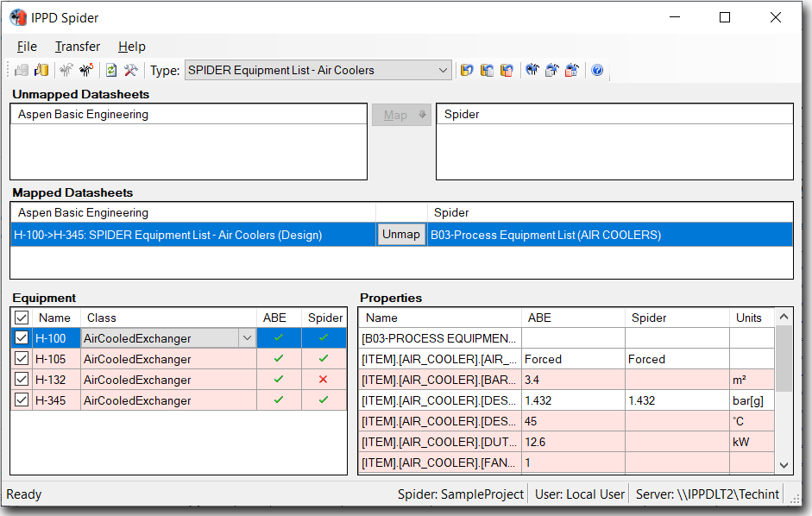Viewport: 812px width, 516px height.
Task: Open the Type dropdown for equipment list
Action: pos(443,70)
